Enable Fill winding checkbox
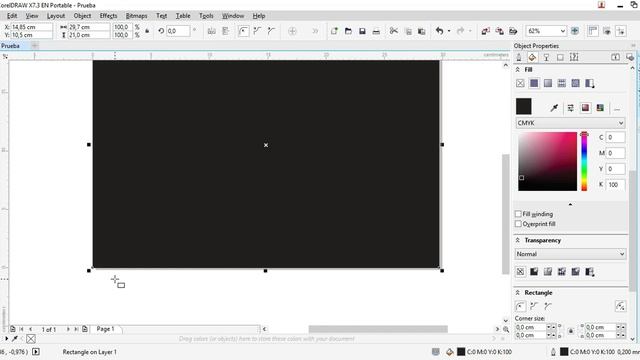640x360 pixels. point(518,214)
